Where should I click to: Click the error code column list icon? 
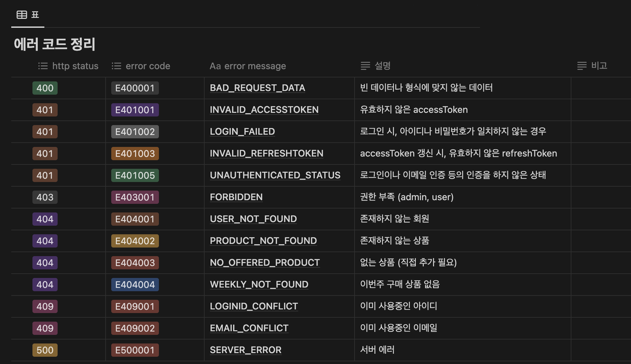pyautogui.click(x=117, y=66)
